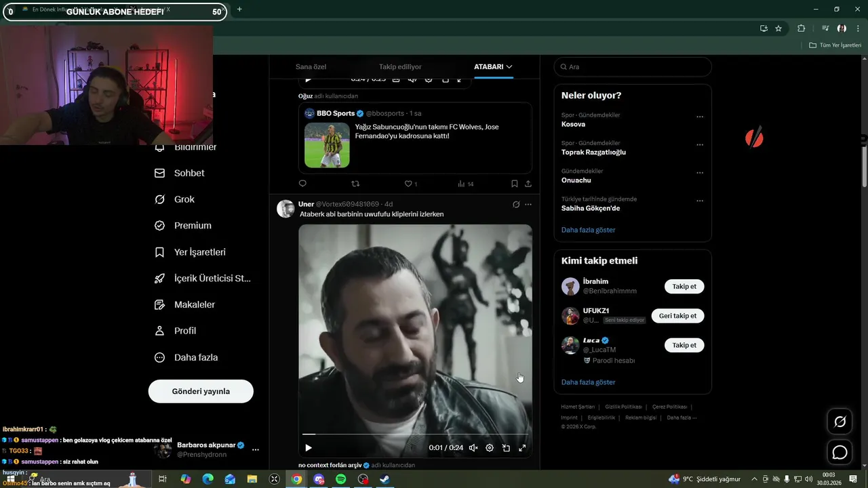The image size is (868, 488).
Task: Open İçerik Üreticisi Stüdyosu sidebar item
Action: 203,278
